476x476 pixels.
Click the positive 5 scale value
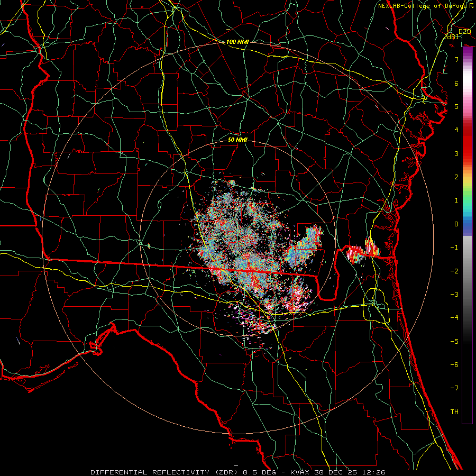(x=456, y=106)
